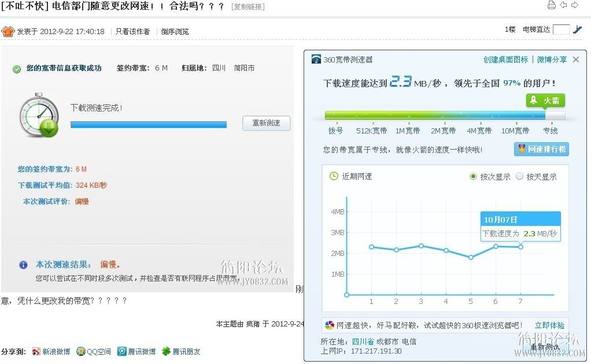The width and height of the screenshot is (591, 364).
Task: Click the author avatar icon beside post date
Action: [8, 31]
